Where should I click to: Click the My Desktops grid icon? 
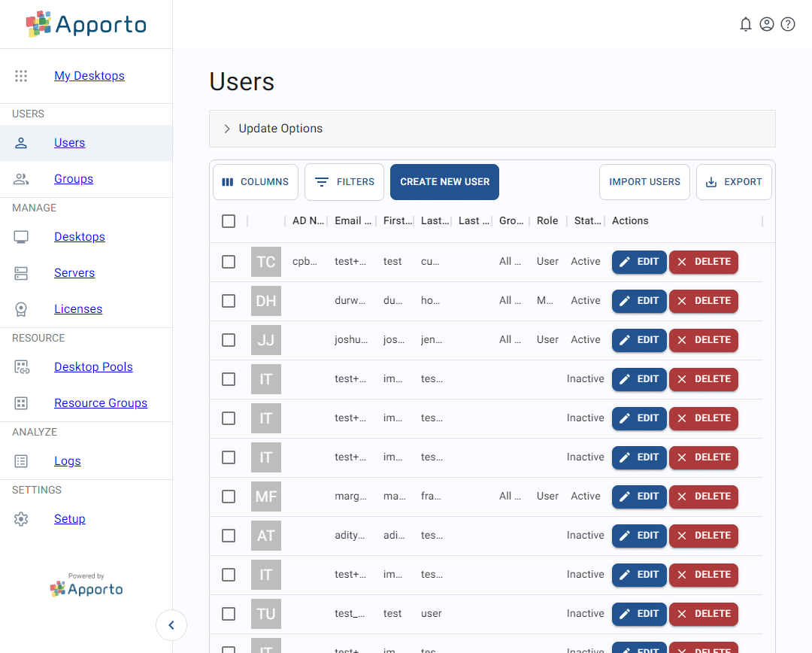20,75
